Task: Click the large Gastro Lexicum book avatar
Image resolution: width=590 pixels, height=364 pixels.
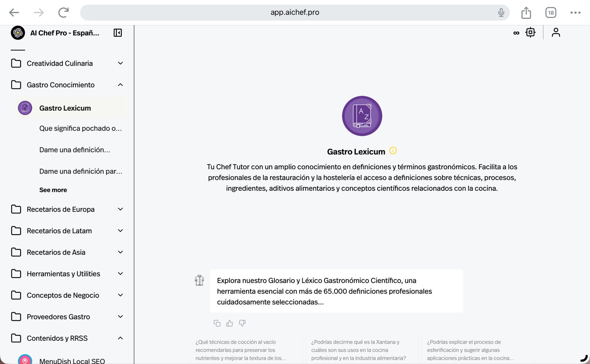Action: (362, 116)
